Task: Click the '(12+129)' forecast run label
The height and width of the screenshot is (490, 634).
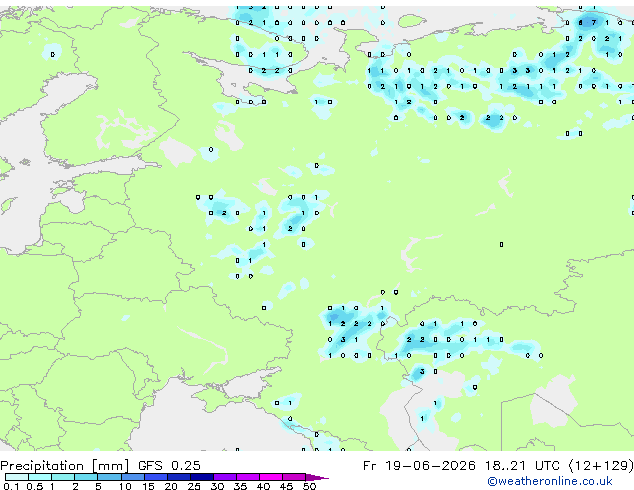Action: [601, 466]
